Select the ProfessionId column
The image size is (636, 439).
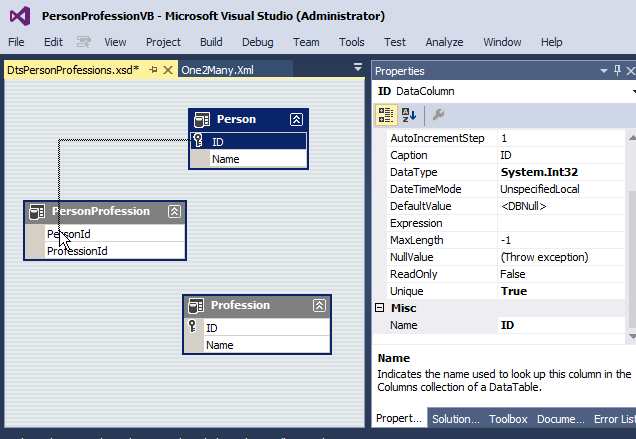coord(105,251)
